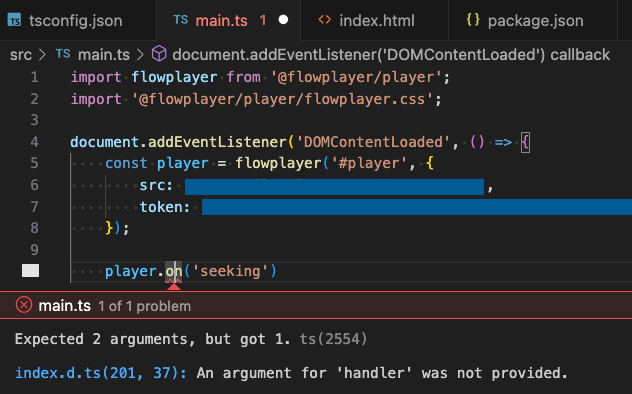Click line number 4 in the gutter
The image size is (632, 394).
[x=35, y=142]
